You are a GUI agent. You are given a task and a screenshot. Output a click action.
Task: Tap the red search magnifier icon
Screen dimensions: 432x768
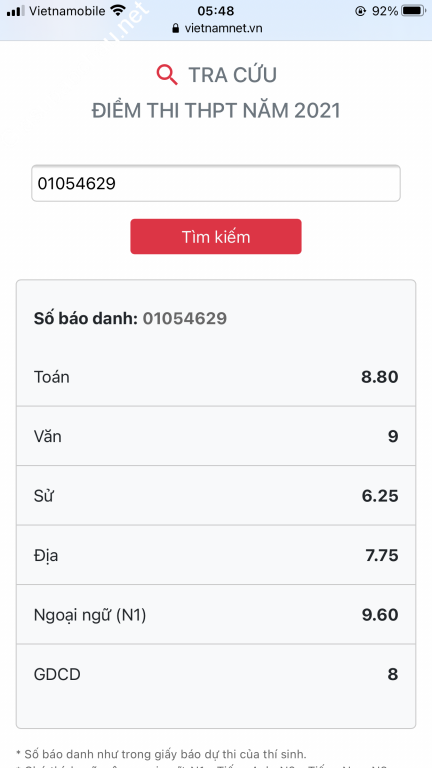pos(167,75)
